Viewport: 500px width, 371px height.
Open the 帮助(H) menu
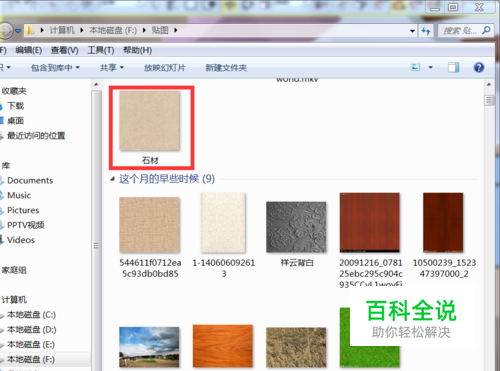pyautogui.click(x=137, y=50)
